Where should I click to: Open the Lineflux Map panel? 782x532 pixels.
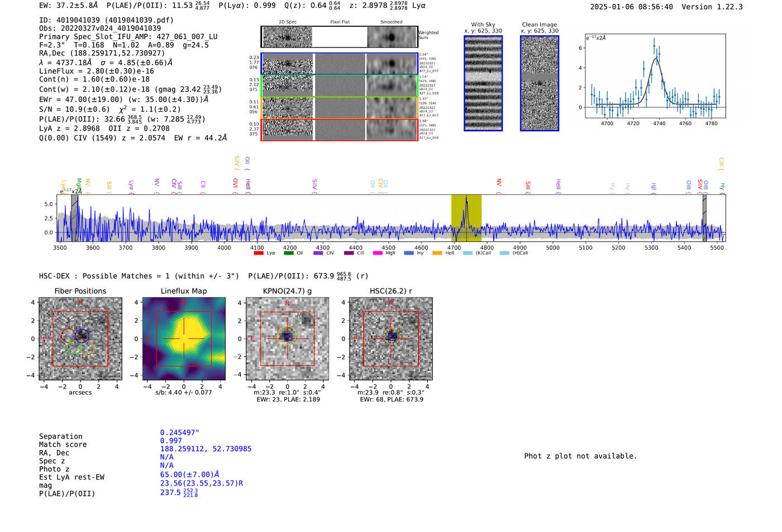coord(184,338)
